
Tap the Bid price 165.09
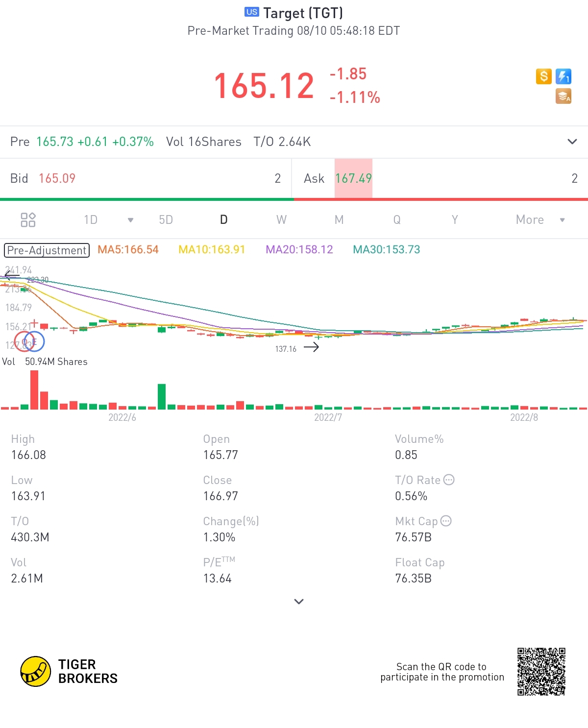point(57,178)
